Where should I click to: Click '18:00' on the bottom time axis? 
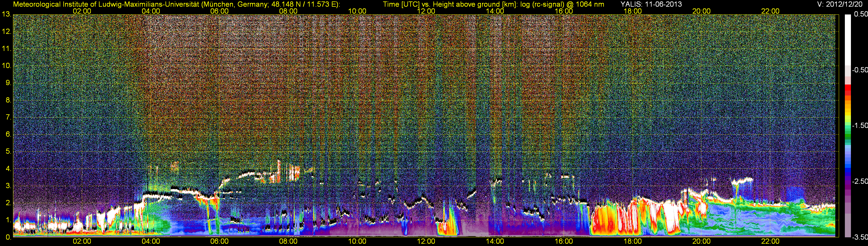pyautogui.click(x=632, y=241)
